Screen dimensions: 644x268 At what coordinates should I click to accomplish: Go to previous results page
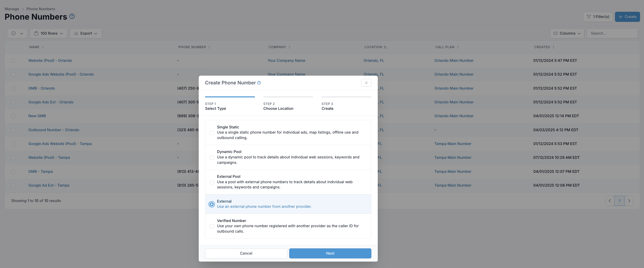point(610,201)
